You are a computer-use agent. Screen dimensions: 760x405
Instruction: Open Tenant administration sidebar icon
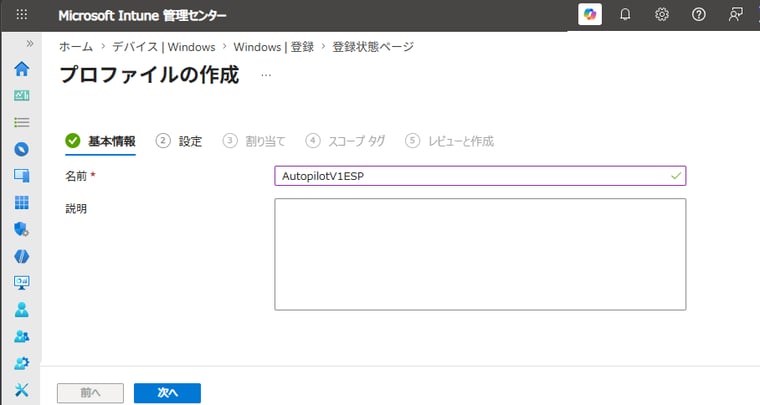click(x=21, y=363)
